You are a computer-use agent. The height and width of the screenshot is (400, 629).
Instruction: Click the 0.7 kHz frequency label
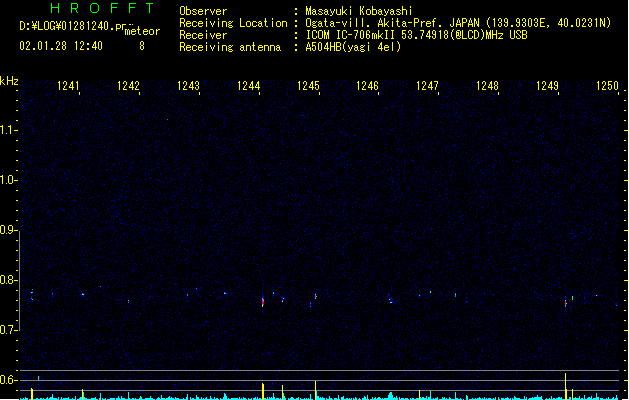coord(8,330)
